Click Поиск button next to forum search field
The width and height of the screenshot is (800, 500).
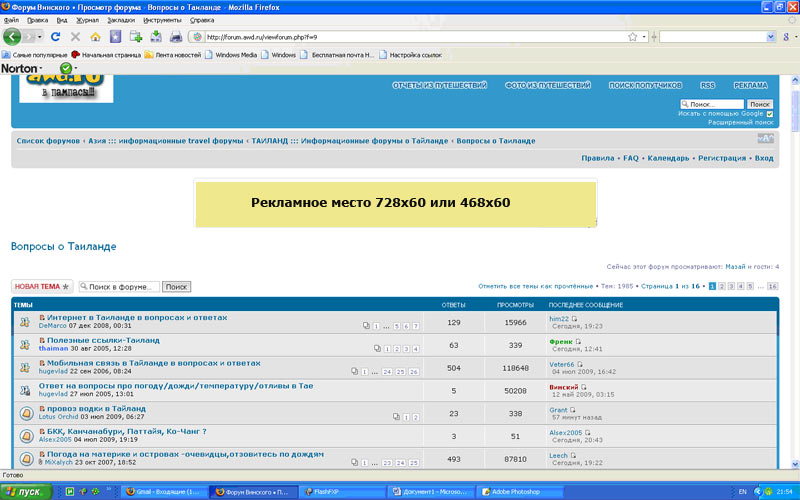[177, 287]
